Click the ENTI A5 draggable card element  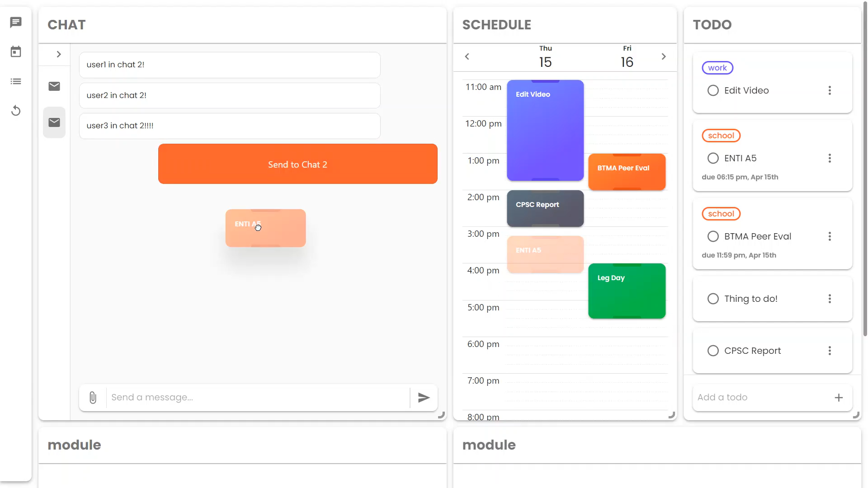266,228
